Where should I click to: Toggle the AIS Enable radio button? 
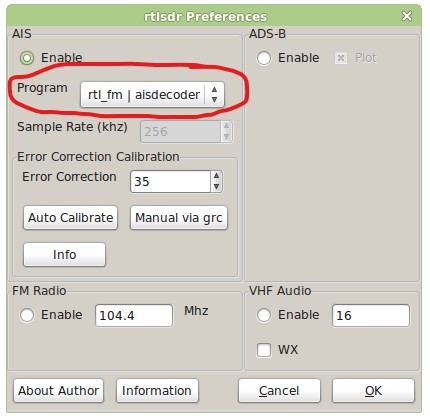27,58
